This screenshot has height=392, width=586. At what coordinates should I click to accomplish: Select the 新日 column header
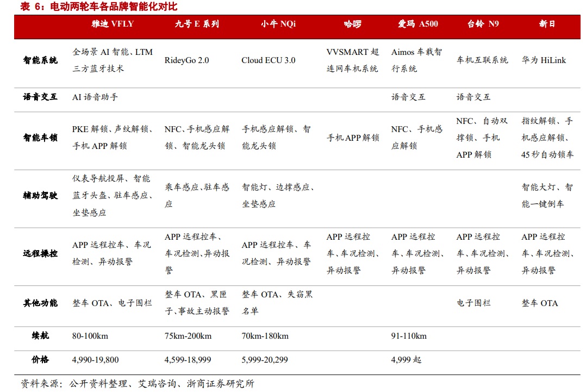tap(547, 24)
